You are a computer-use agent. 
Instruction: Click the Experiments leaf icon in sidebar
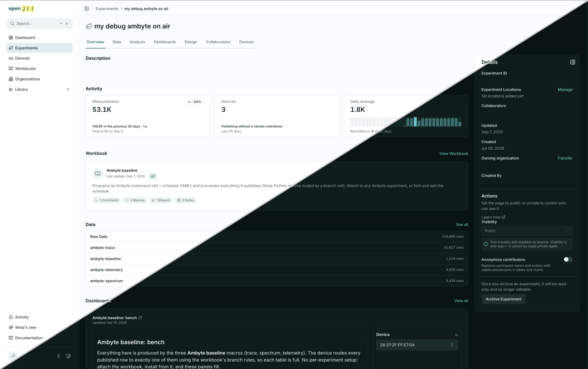(x=11, y=48)
